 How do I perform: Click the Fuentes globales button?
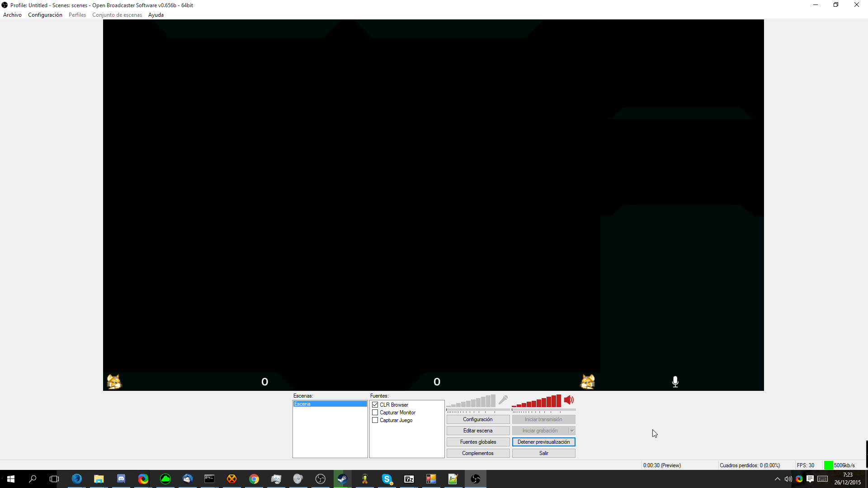click(478, 442)
